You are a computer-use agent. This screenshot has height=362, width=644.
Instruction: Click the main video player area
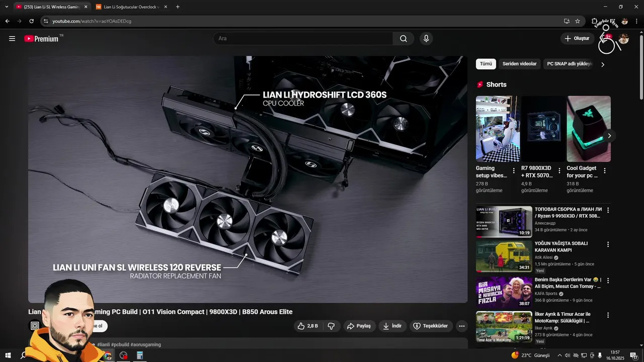tap(248, 179)
